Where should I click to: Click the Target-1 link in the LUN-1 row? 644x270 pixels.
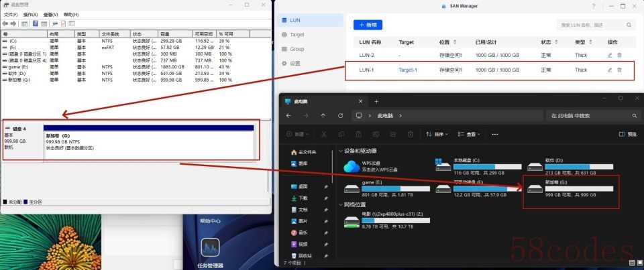click(408, 70)
